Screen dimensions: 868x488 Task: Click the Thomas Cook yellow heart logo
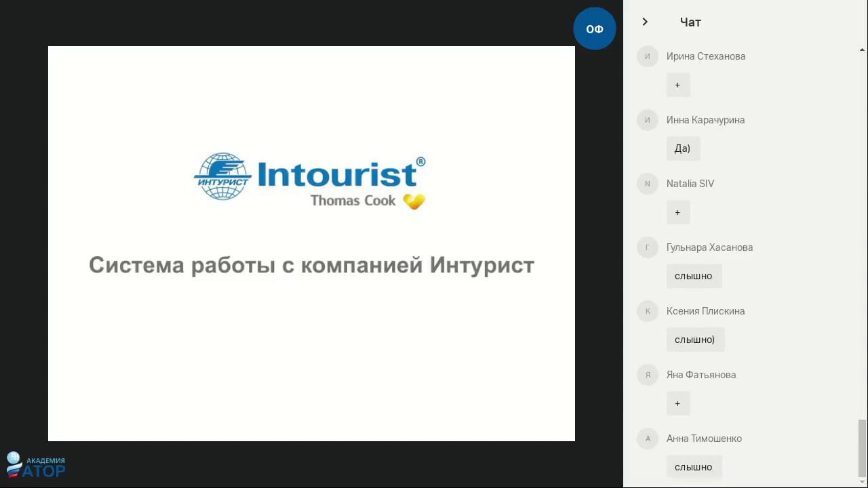[x=414, y=201]
